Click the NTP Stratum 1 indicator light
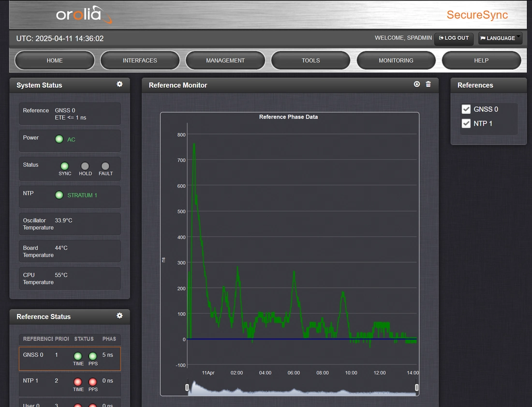 tap(59, 195)
